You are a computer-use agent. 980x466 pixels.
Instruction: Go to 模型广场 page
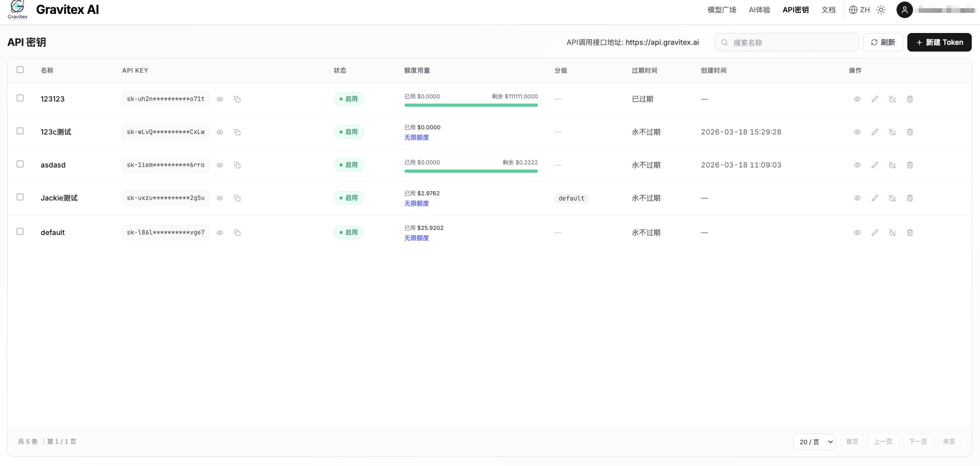point(722,10)
